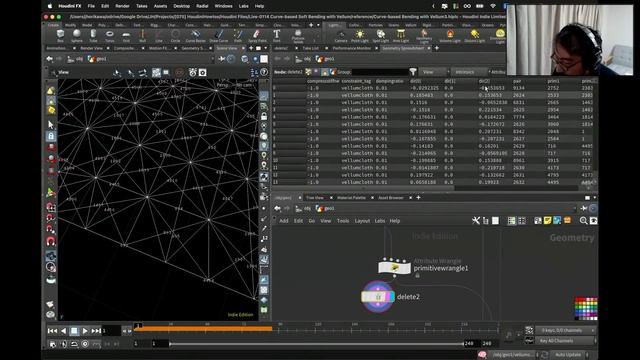This screenshot has height=360, width=640.
Task: Open the Windows menu
Action: [223, 6]
